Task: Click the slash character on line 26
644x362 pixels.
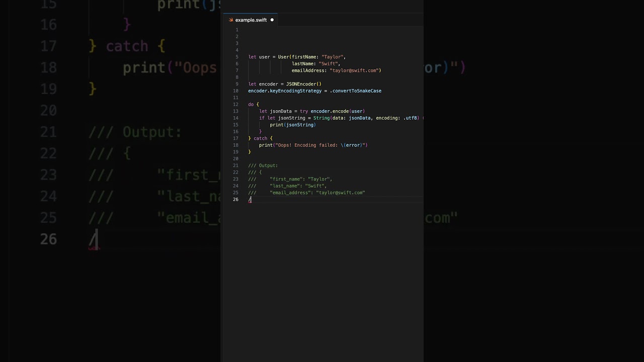Action: [x=250, y=200]
